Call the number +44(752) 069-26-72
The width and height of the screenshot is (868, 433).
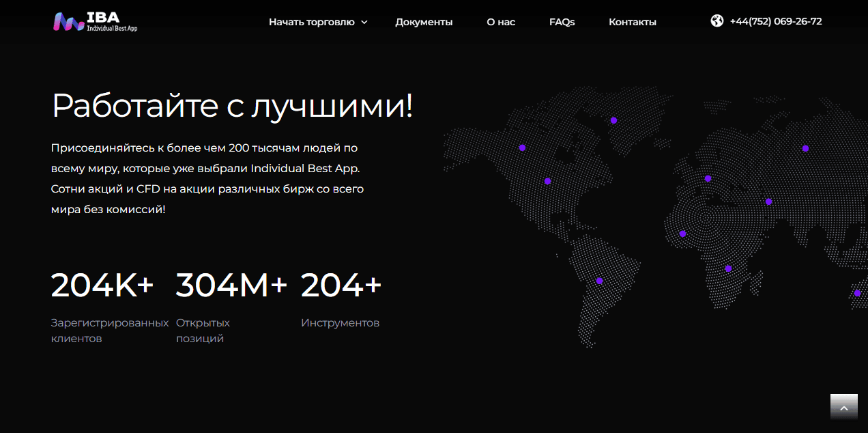tap(776, 21)
